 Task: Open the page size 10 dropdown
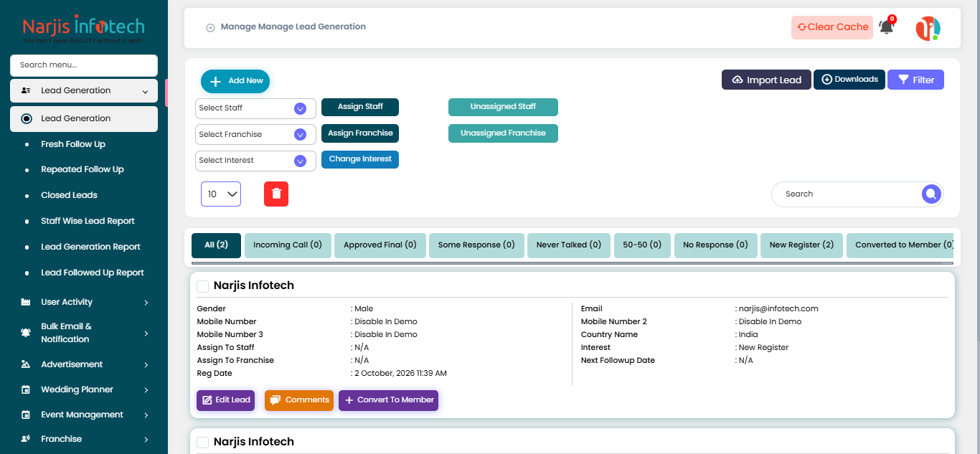[x=221, y=194]
